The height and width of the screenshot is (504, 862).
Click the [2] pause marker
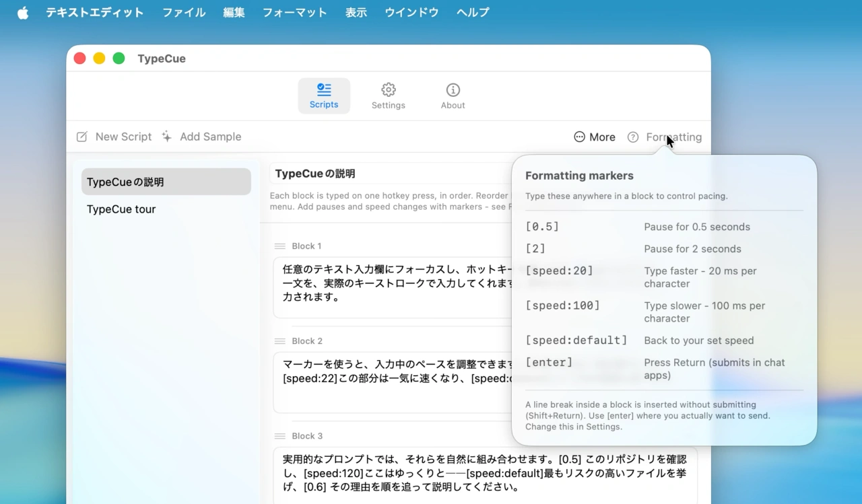(535, 249)
